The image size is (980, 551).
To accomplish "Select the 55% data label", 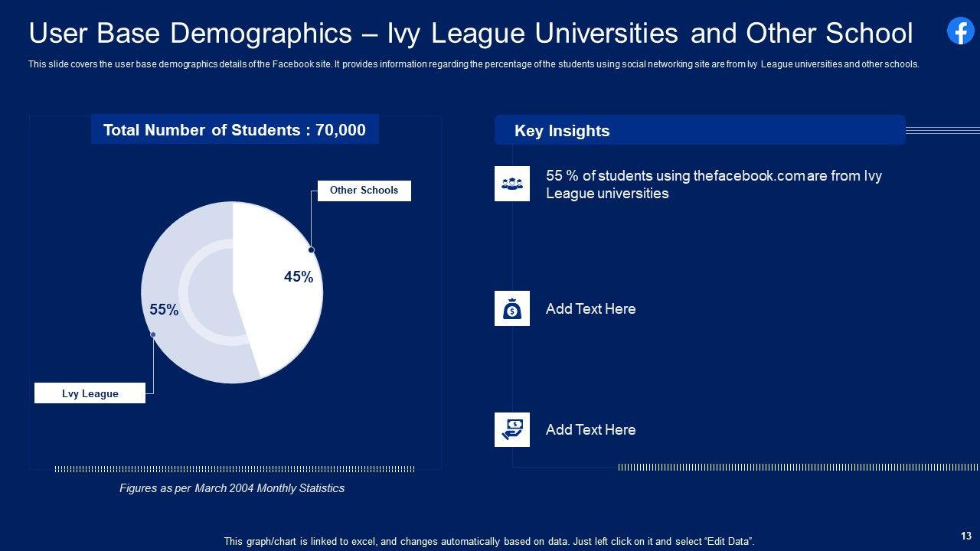I will tap(164, 310).
